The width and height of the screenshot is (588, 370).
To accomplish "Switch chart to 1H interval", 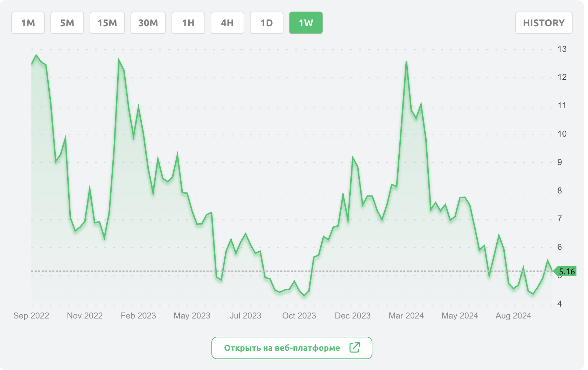I will [x=188, y=23].
